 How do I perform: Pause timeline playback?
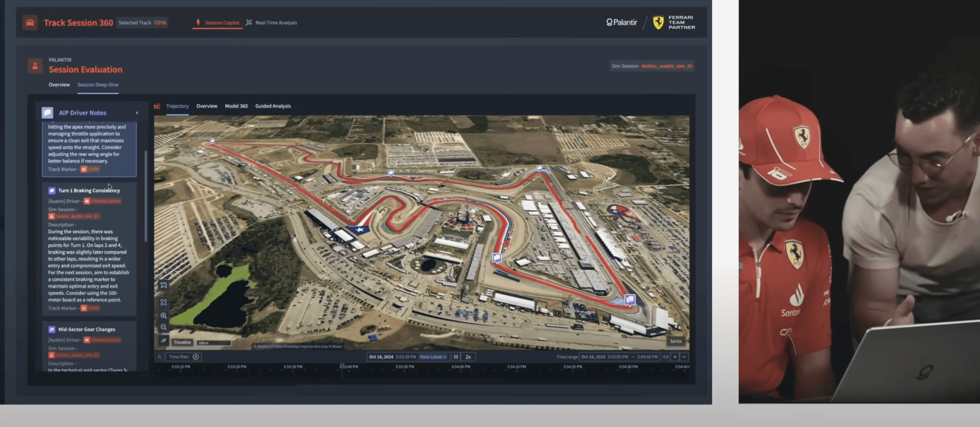[456, 357]
